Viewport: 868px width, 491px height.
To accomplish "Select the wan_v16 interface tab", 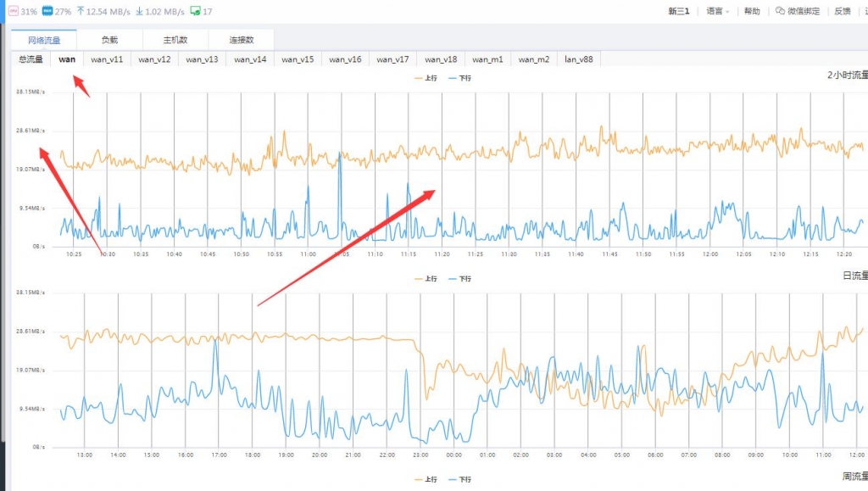I will pos(346,59).
